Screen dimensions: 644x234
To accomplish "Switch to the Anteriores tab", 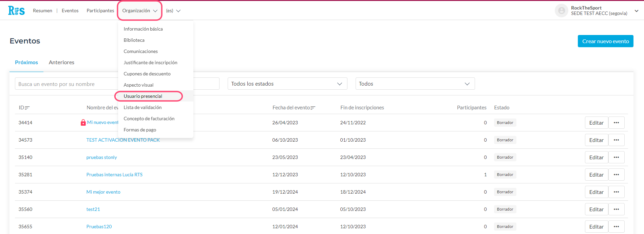I will [x=61, y=62].
